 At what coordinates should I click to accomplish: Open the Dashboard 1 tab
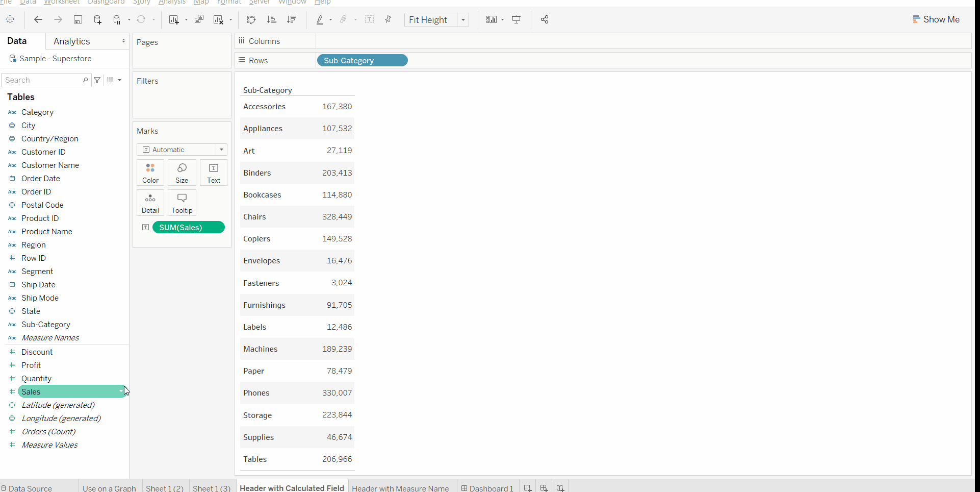pyautogui.click(x=487, y=488)
